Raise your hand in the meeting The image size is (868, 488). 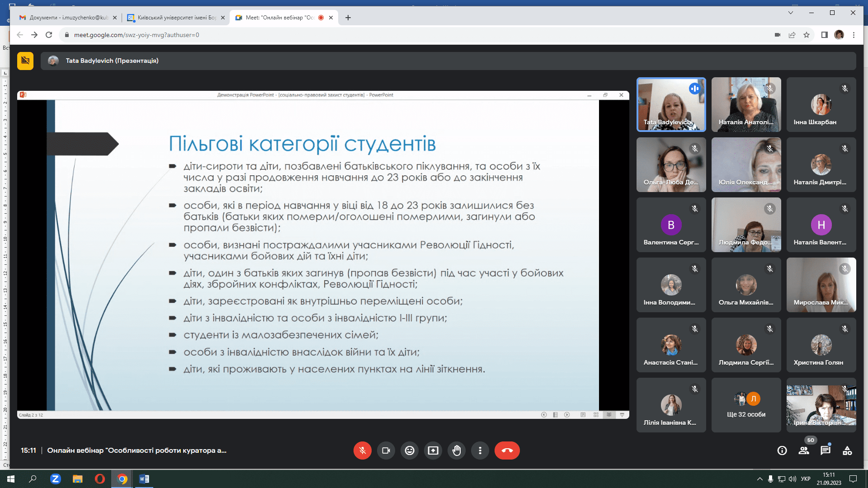tap(457, 450)
